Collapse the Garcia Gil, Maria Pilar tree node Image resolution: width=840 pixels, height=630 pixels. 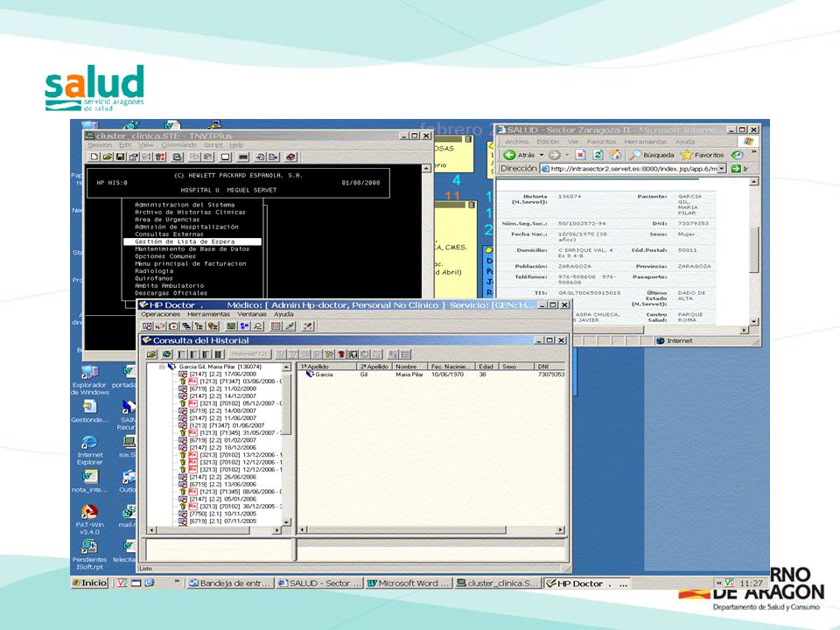162,367
